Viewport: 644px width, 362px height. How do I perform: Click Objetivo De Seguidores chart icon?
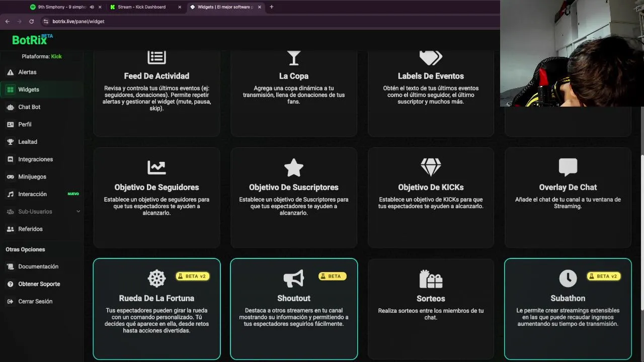tap(156, 167)
